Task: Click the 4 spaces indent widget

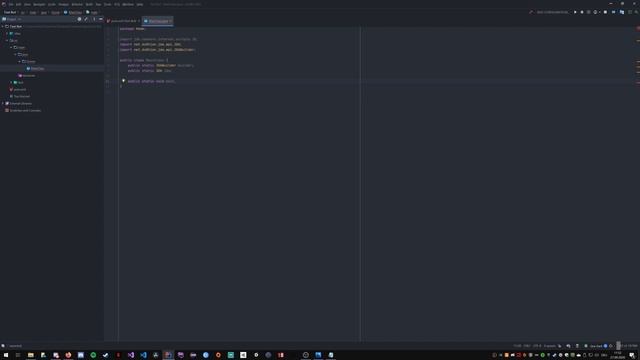Action: pyautogui.click(x=549, y=346)
